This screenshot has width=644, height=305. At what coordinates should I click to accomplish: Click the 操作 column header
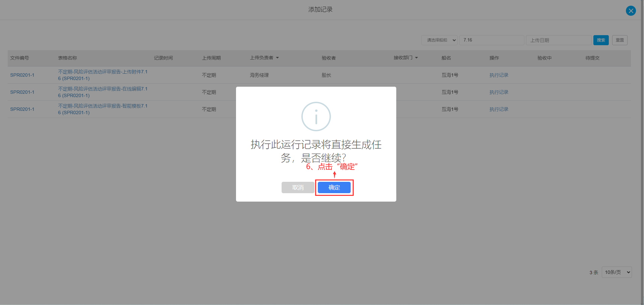pos(494,58)
